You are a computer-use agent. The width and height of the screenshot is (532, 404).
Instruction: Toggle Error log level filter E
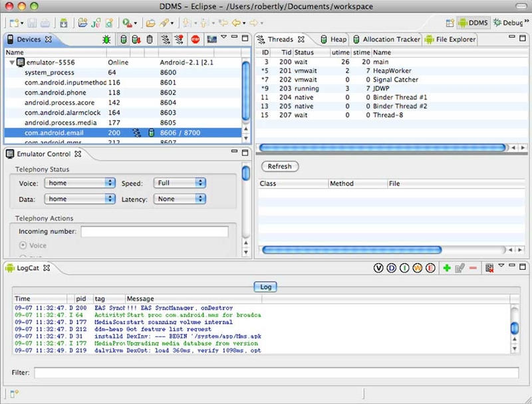click(x=430, y=268)
